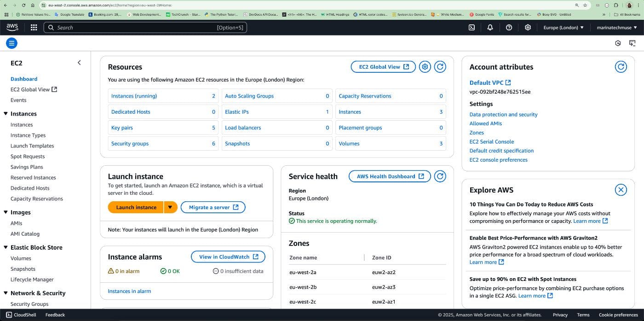Open CloudShell from the top navigation icon
644x321 pixels.
(471, 27)
